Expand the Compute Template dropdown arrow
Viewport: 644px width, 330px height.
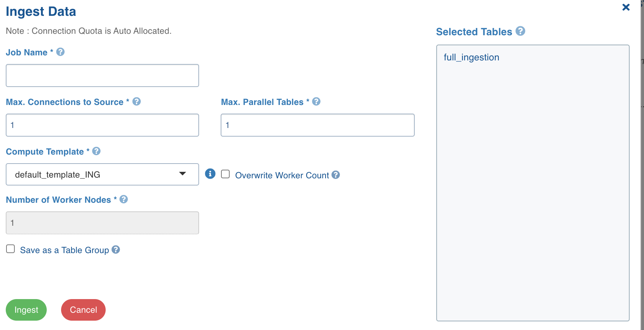coord(183,174)
